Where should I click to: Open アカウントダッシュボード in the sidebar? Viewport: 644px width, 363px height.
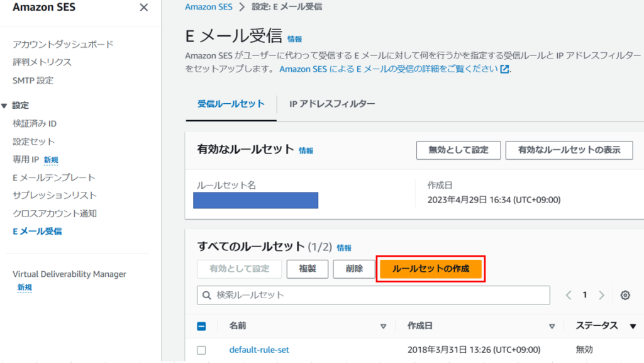pyautogui.click(x=63, y=44)
